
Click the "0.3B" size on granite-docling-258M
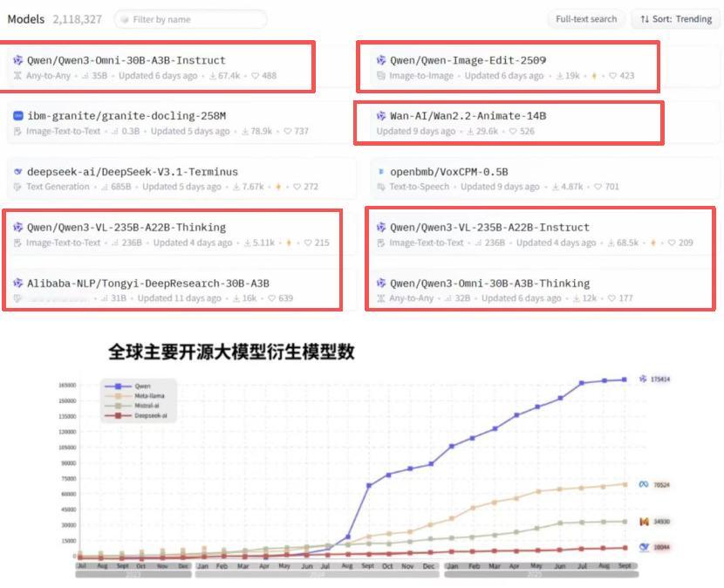click(131, 131)
